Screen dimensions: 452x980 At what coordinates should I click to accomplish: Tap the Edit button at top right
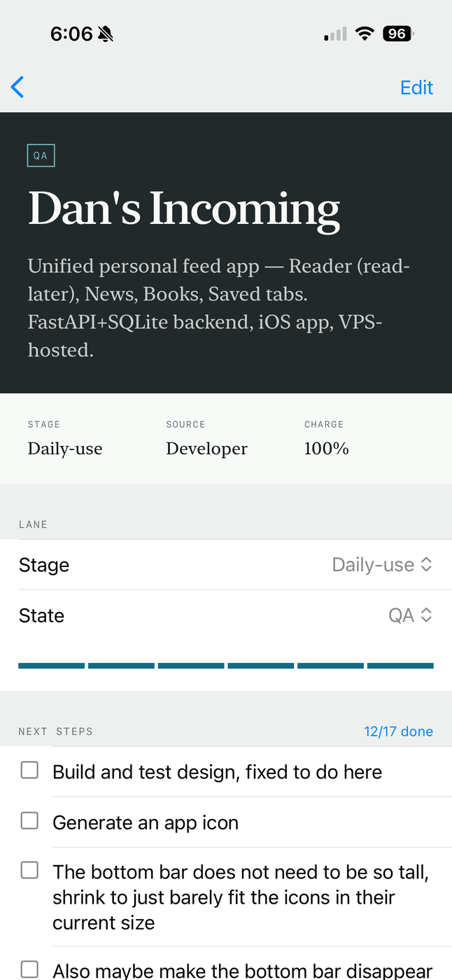[x=416, y=87]
